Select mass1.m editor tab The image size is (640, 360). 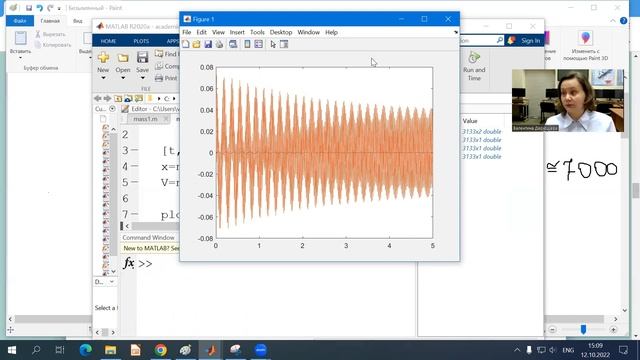point(145,119)
